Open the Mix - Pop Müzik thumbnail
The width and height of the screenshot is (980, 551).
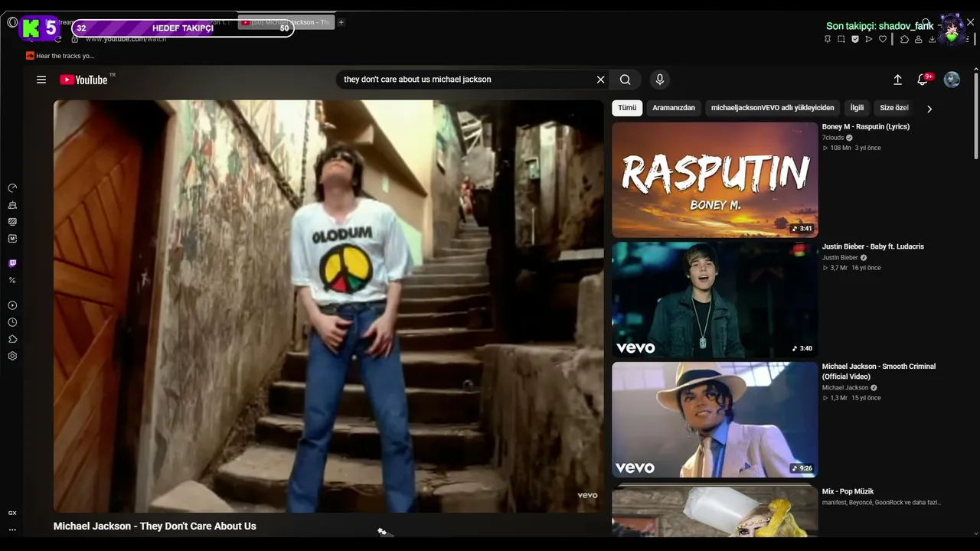point(715,510)
